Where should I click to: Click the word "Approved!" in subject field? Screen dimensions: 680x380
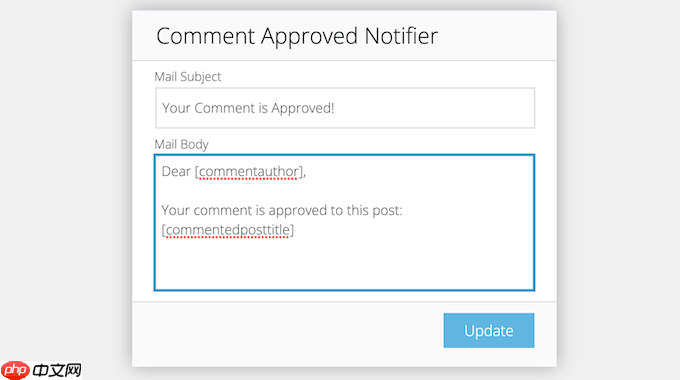(x=303, y=108)
